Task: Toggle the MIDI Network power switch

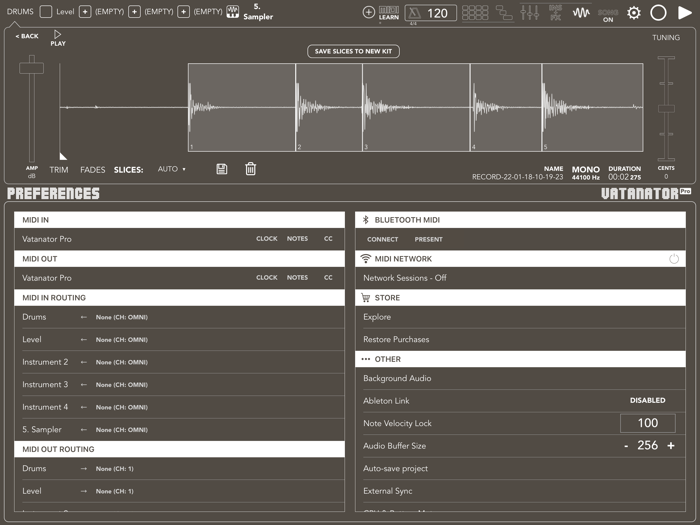Action: [x=674, y=259]
